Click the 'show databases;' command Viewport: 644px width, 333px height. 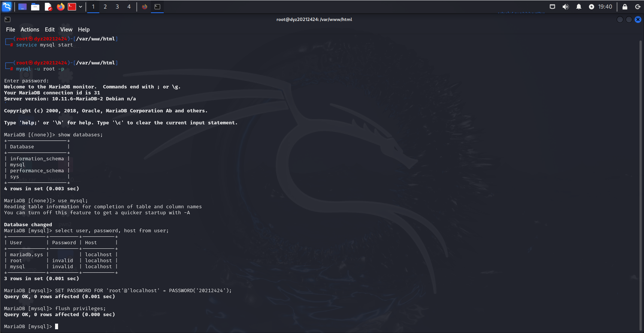coord(80,135)
